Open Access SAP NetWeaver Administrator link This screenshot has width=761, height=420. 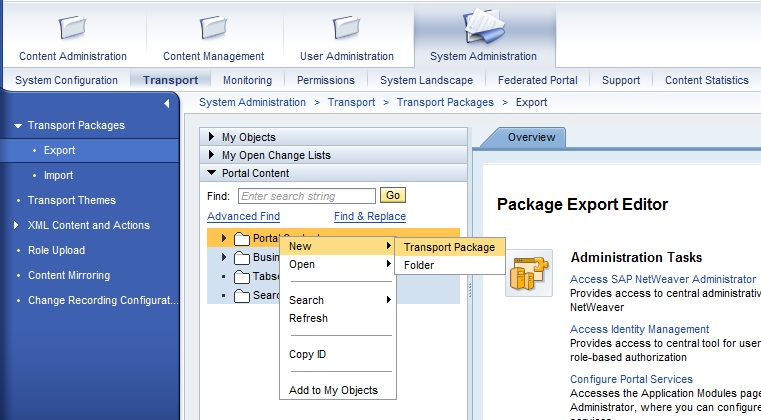coord(662,279)
